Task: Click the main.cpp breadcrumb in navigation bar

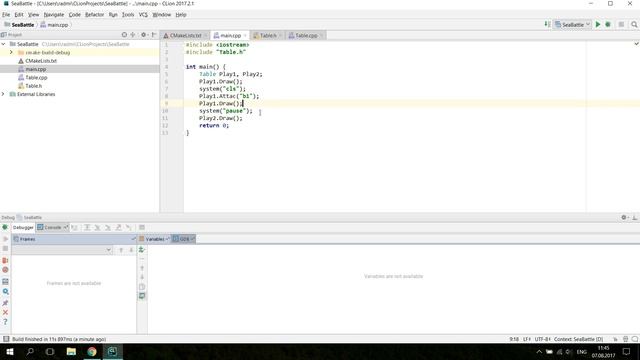Action: (54, 25)
